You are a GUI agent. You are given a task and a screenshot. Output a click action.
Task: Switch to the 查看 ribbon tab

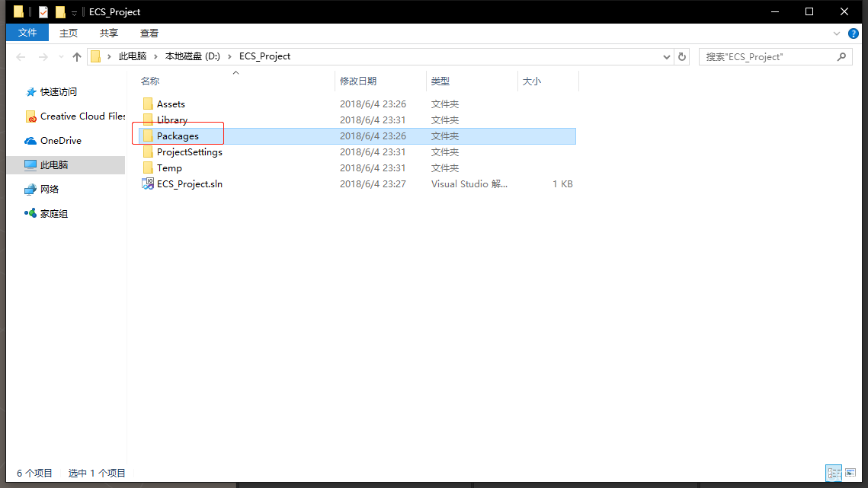tap(149, 33)
